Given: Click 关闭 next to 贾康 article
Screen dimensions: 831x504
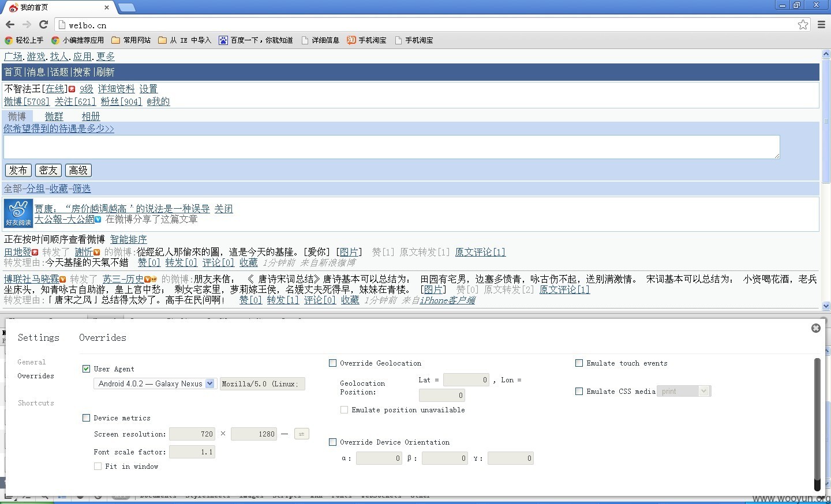Looking at the screenshot, I should (x=224, y=209).
